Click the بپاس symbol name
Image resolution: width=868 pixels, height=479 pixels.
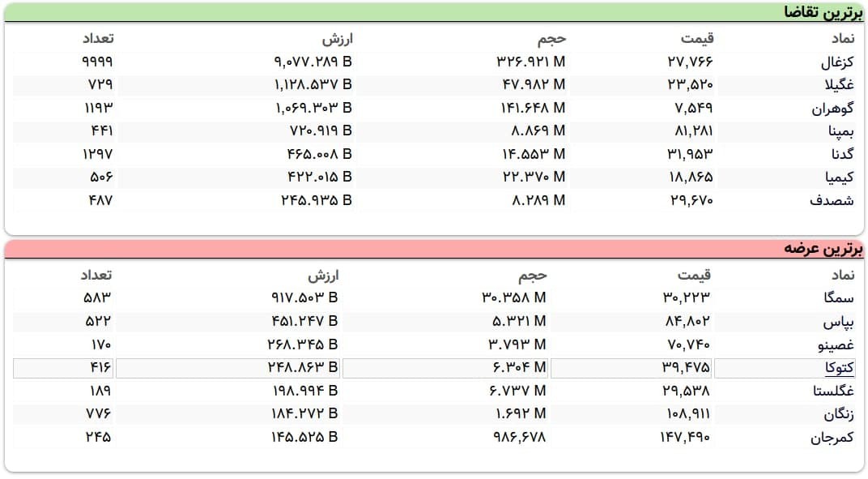click(x=839, y=322)
